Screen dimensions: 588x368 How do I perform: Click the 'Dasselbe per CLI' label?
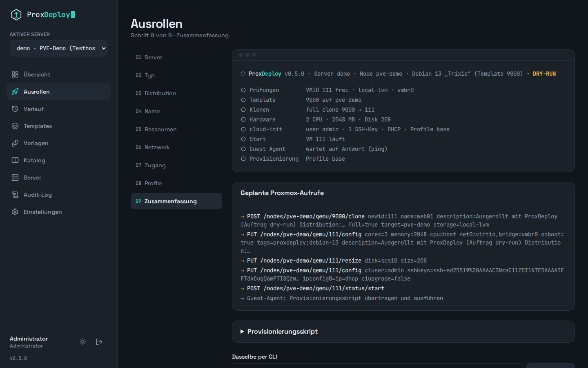point(254,357)
